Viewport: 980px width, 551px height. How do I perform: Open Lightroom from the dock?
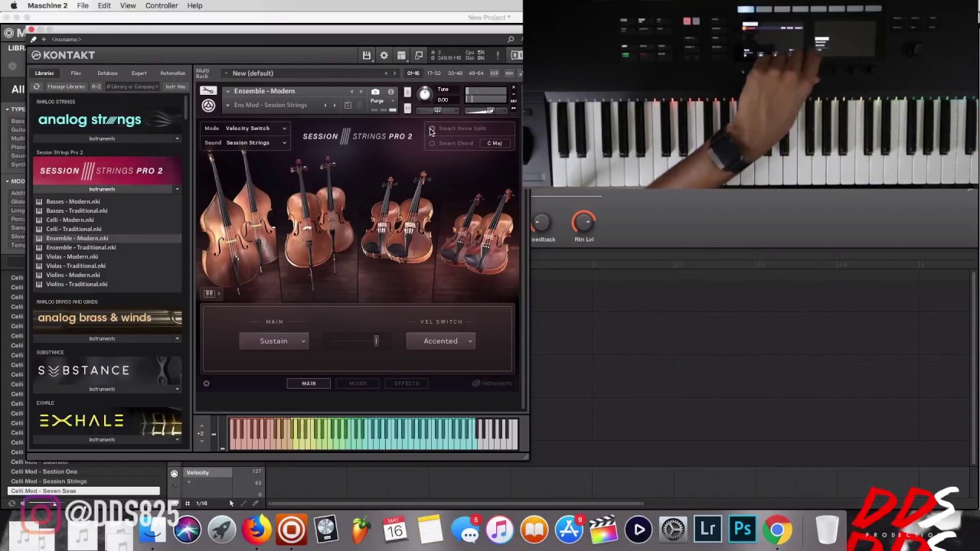point(707,529)
